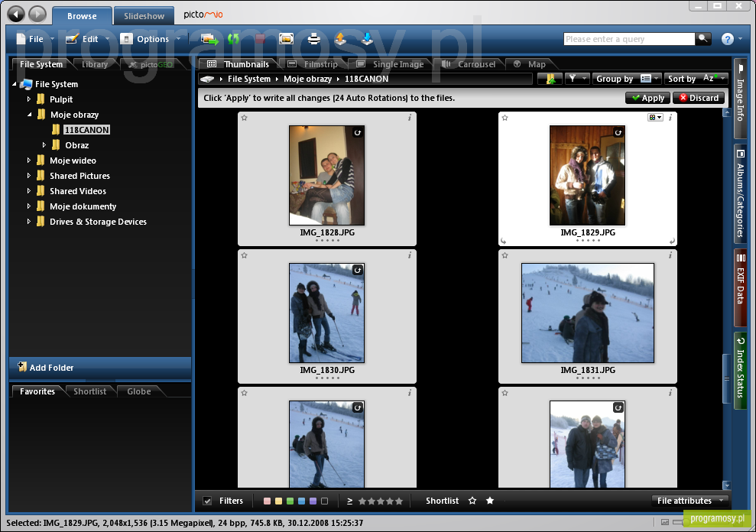Click the rotate icon on IMG_1828.JPG
Image resolution: width=756 pixels, height=532 pixels.
coord(357,133)
